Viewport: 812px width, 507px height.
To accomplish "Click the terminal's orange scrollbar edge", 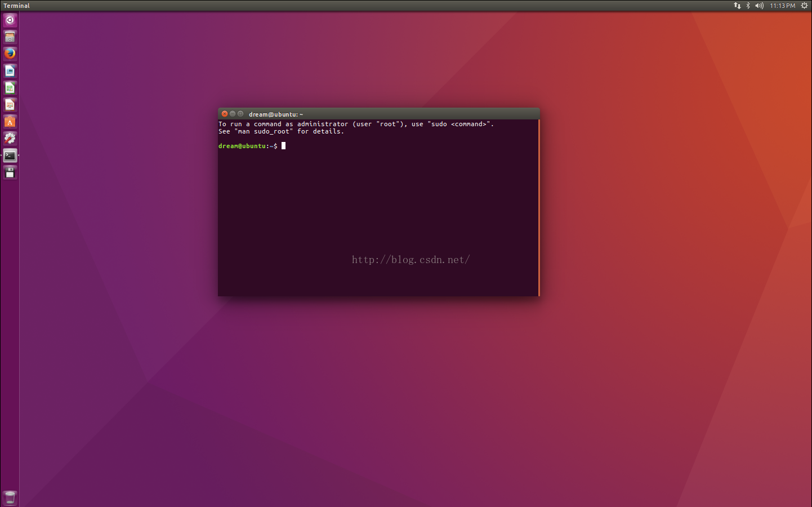I will 539,207.
